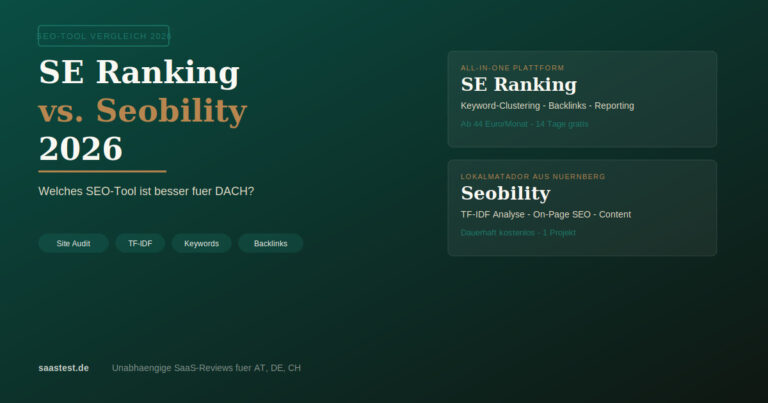Screen dimensions: 768x403
Task: Select the Site Audit pill
Action: (x=73, y=243)
